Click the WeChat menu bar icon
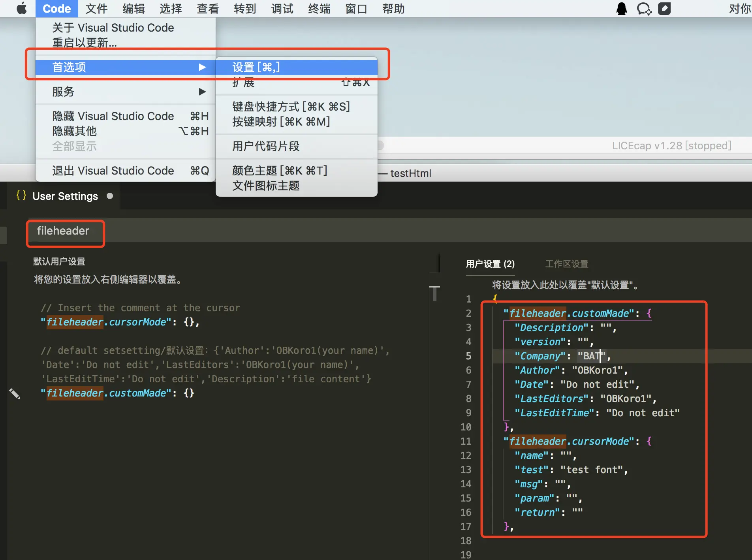Image resolution: width=752 pixels, height=560 pixels. click(x=644, y=9)
